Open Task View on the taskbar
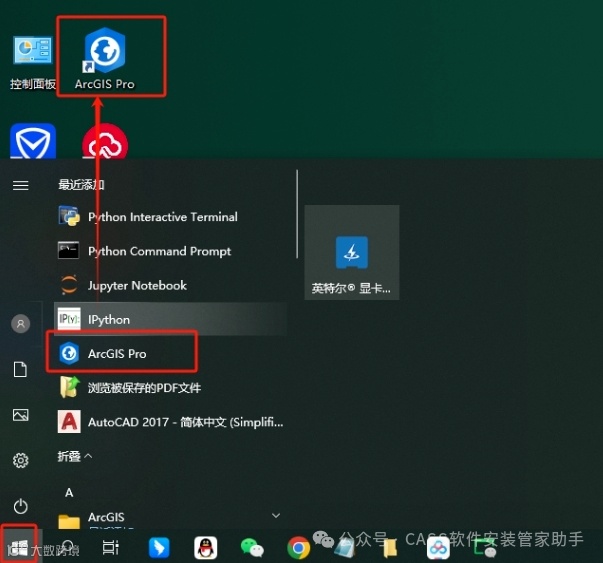Viewport: 603px width, 563px height. pos(111,547)
